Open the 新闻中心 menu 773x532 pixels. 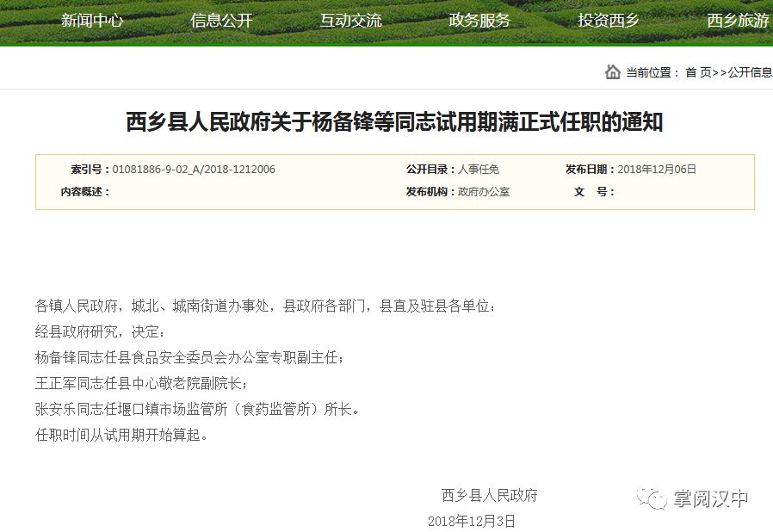[92, 21]
